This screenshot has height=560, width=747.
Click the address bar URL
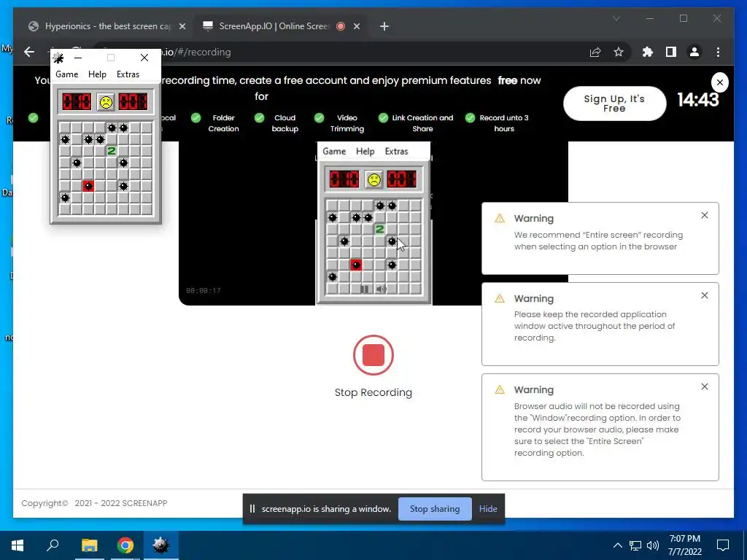coord(196,52)
